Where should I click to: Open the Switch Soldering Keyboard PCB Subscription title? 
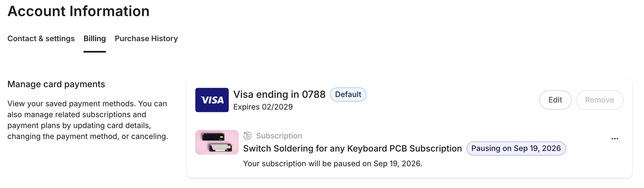pyautogui.click(x=352, y=148)
